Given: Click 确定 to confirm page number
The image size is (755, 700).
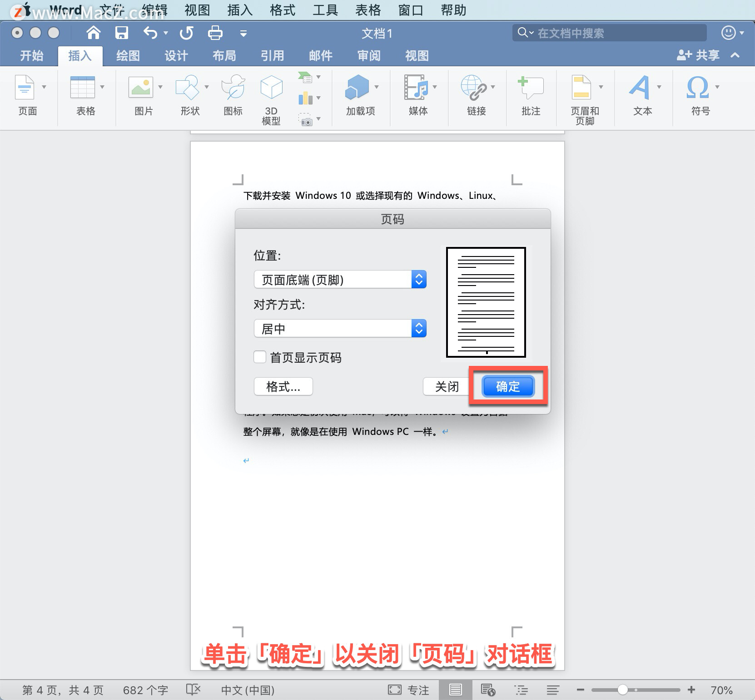Looking at the screenshot, I should coord(508,386).
